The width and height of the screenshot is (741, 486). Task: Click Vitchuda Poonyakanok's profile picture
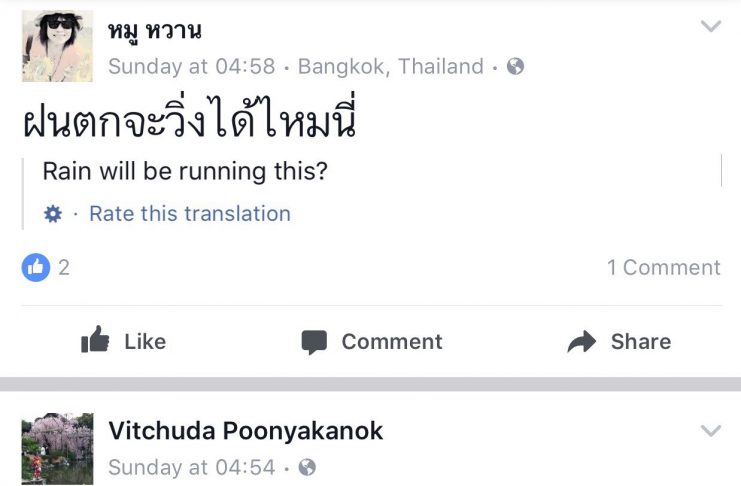pyautogui.click(x=57, y=449)
